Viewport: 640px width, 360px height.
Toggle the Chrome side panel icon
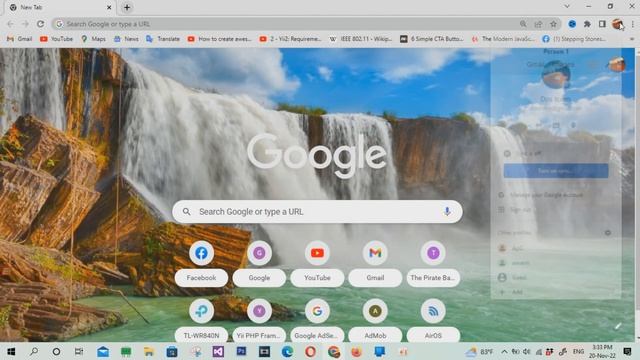[x=602, y=24]
